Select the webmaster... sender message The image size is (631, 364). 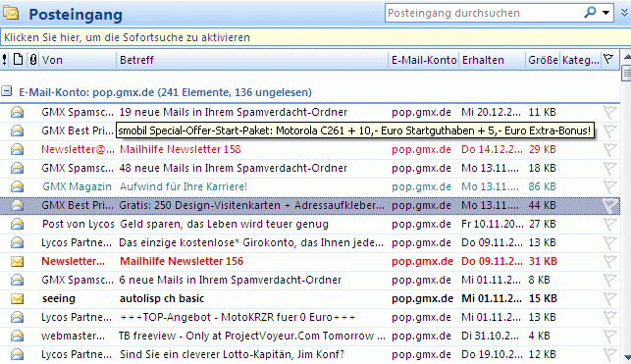point(73,336)
